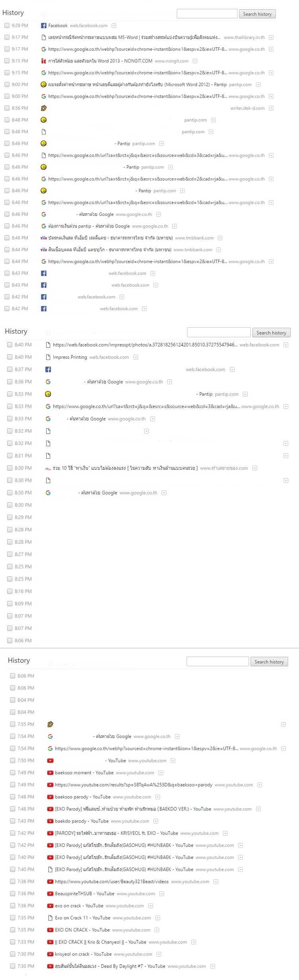This screenshot has width=299, height=980.
Task: Click the Google icon for the 9:17 PM search entry
Action: [x=44, y=49]
